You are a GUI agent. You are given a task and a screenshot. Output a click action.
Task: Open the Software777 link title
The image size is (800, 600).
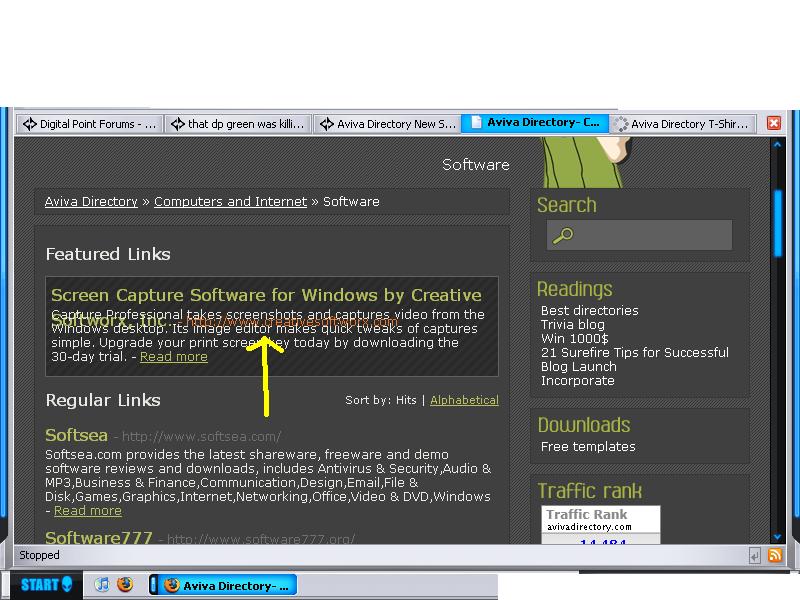coord(98,537)
